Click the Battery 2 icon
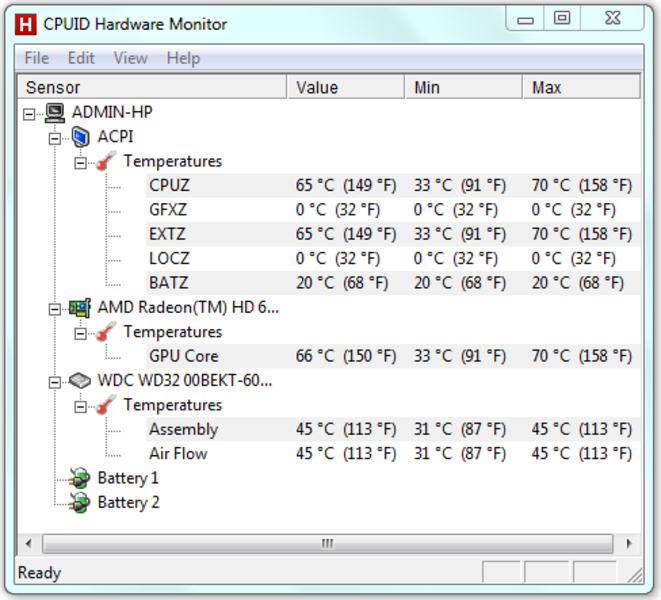 point(80,503)
